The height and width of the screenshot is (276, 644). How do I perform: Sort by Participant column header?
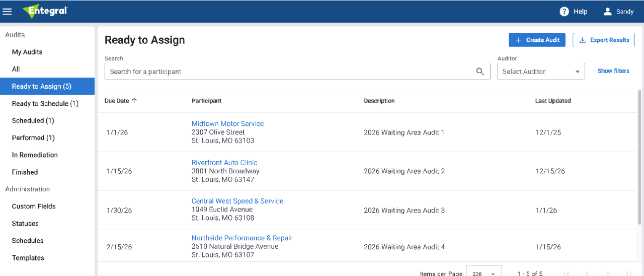pos(206,101)
